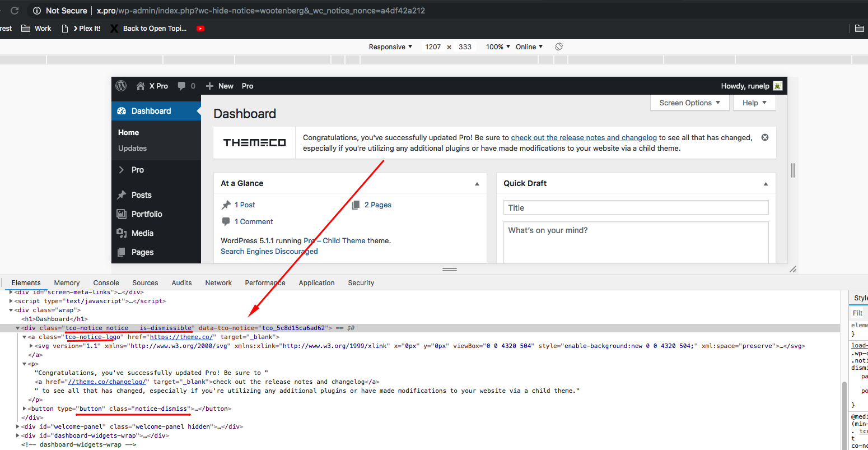Collapse the Quick Draft widget
The image size is (868, 450).
click(x=766, y=184)
